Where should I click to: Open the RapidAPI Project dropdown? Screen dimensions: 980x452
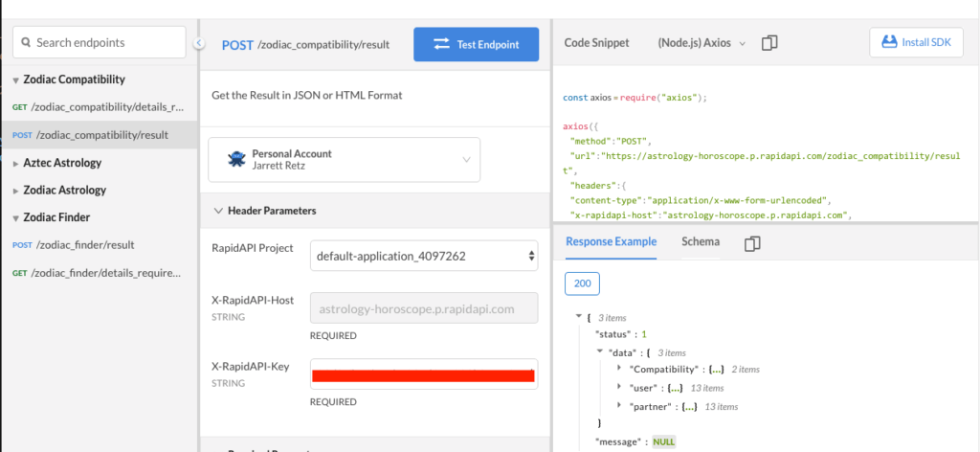[424, 256]
